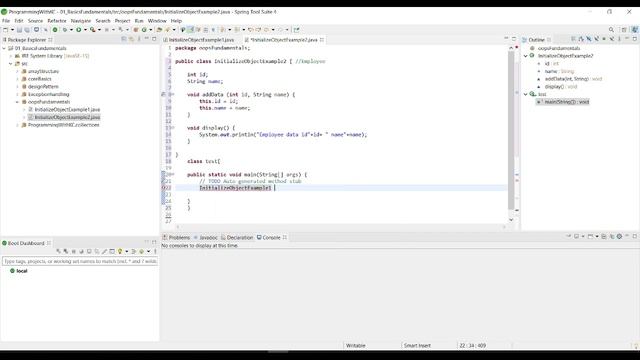640x360 pixels.
Task: Click the editor horizontal scrollbar
Action: click(341, 227)
